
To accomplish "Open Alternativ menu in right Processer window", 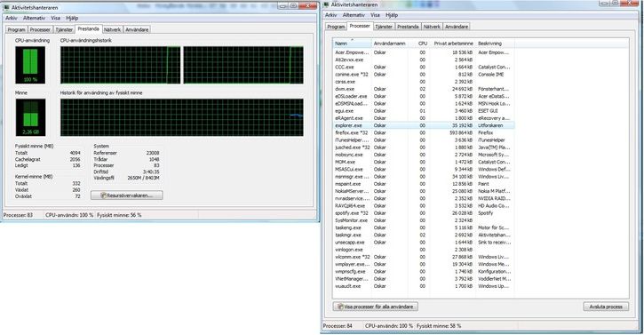I will (x=354, y=15).
